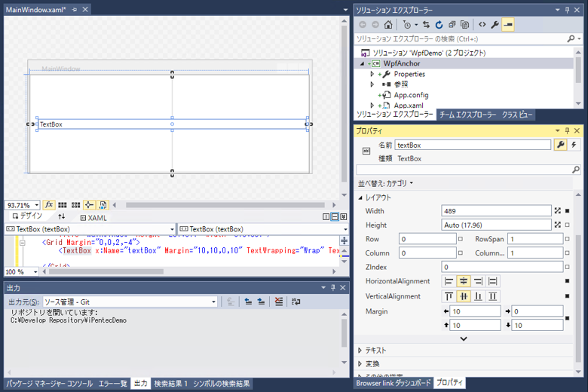Expand the Properties node in tree

point(372,74)
